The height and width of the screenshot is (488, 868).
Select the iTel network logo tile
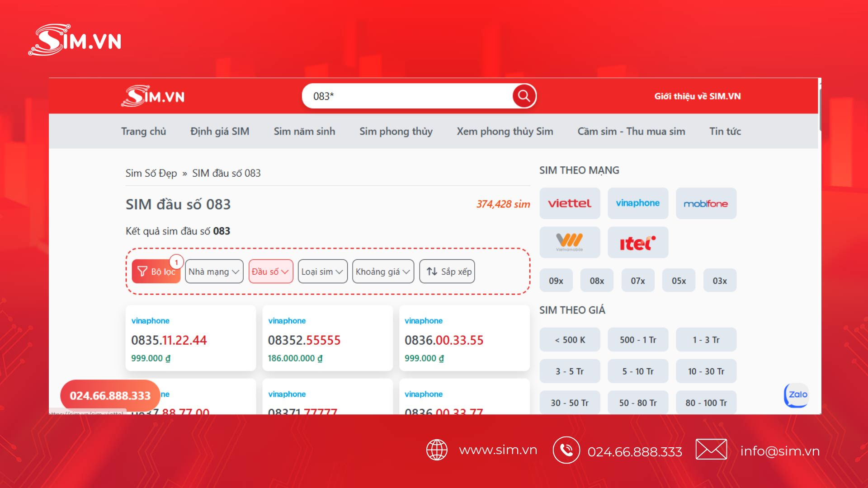pos(637,242)
